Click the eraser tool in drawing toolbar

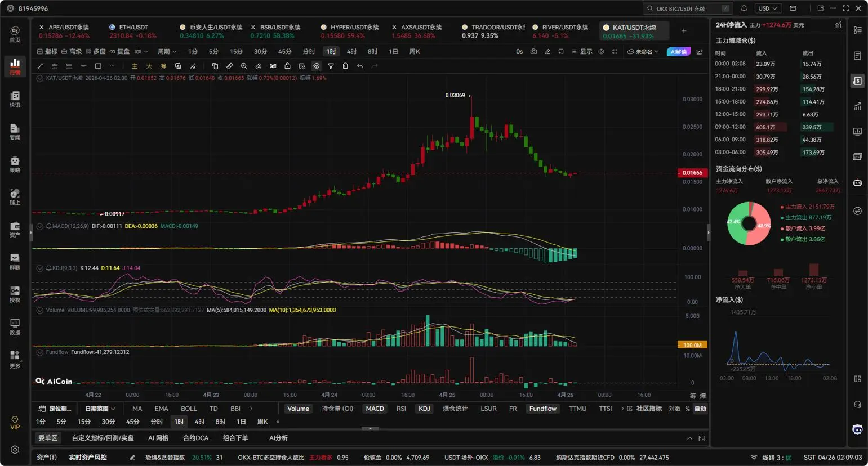259,66
